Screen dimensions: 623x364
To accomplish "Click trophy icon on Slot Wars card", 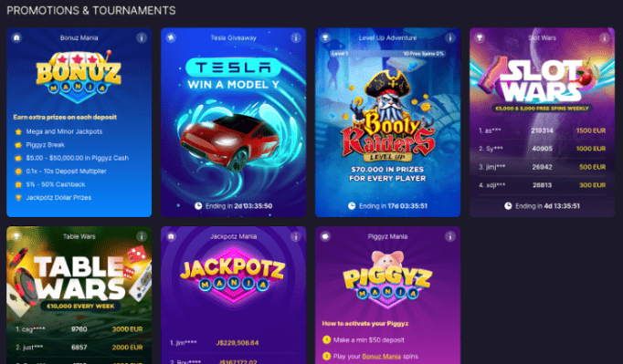I will [480, 37].
